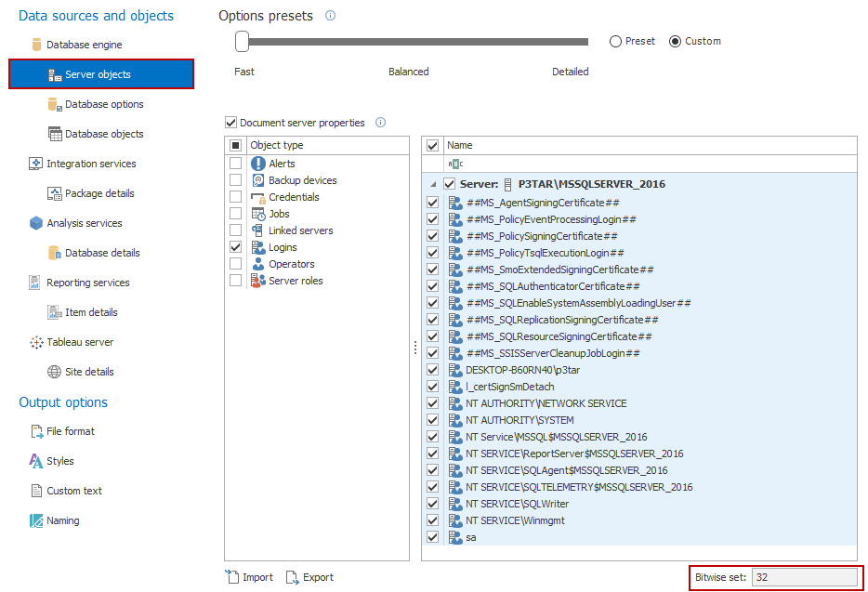Collapse the Server P3TAR\MSSQLSERVER_2016 node
The height and width of the screenshot is (592, 868).
point(430,184)
